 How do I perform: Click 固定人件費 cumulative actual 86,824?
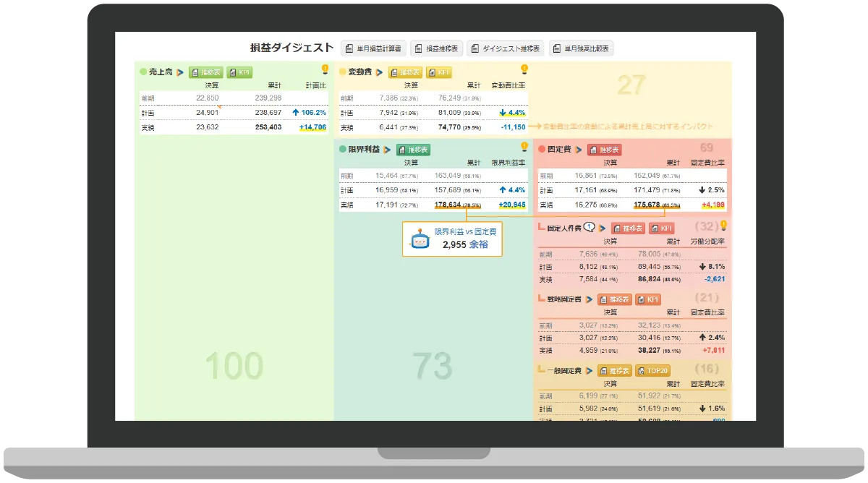point(650,279)
